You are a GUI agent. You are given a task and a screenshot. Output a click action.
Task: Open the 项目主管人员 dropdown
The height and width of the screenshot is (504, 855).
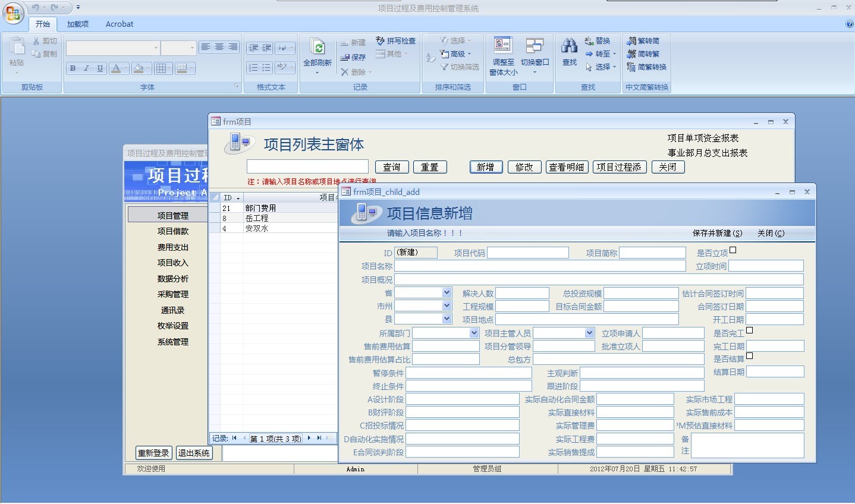coord(589,333)
